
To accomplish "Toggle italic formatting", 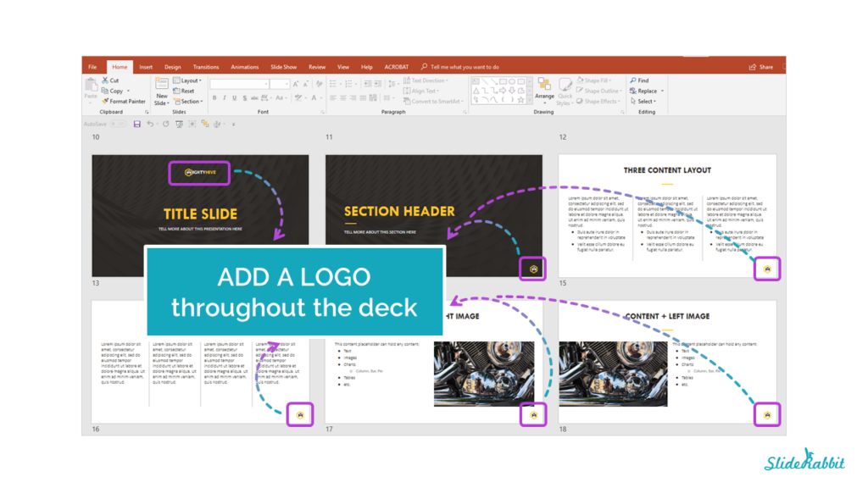I will [x=225, y=97].
